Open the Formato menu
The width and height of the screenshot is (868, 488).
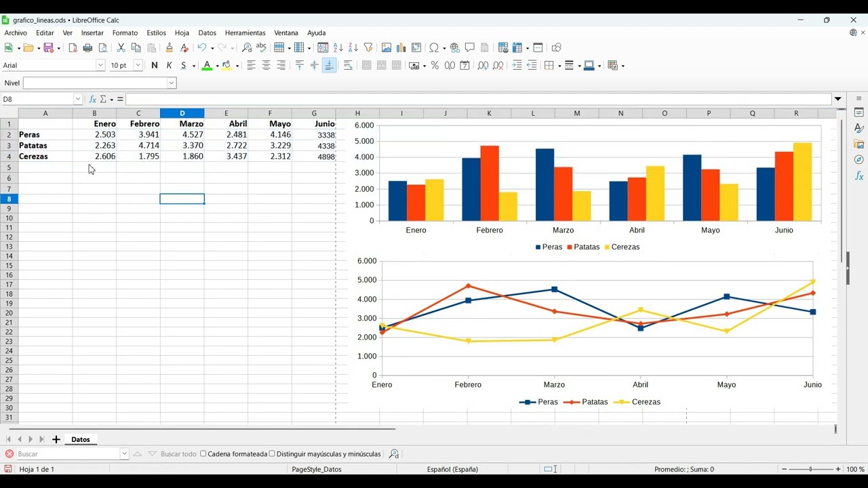pyautogui.click(x=125, y=33)
